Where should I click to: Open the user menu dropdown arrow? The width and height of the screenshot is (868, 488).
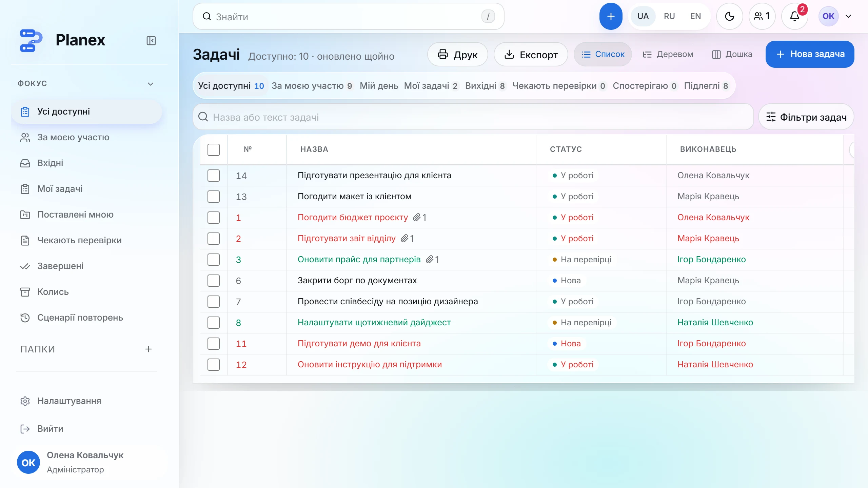pos(848,16)
